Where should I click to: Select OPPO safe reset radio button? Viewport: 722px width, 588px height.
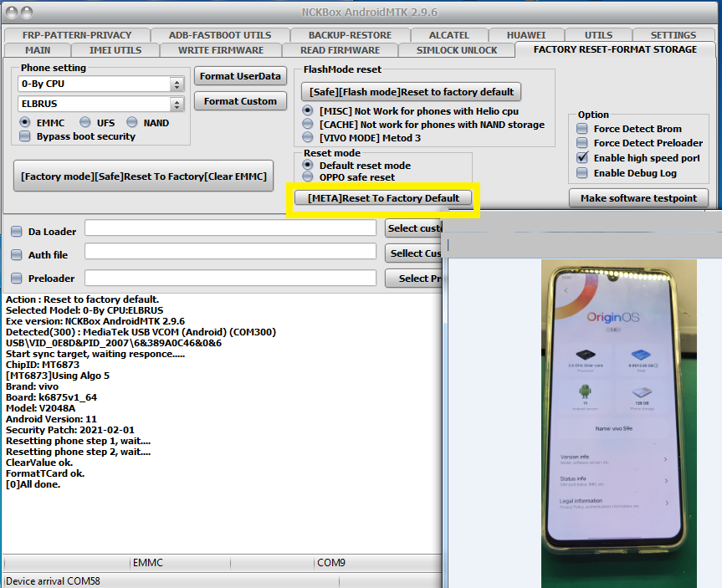[308, 176]
